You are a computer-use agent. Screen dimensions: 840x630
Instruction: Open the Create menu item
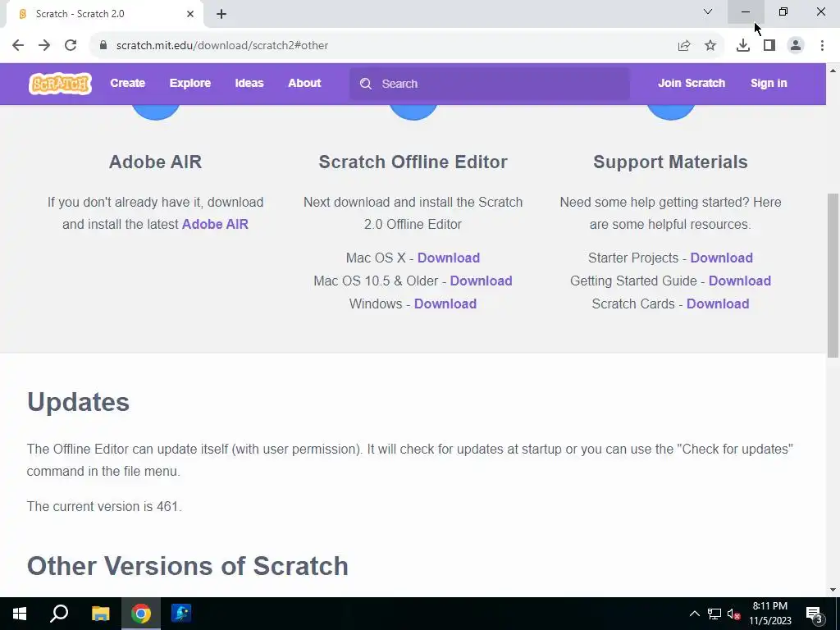127,83
